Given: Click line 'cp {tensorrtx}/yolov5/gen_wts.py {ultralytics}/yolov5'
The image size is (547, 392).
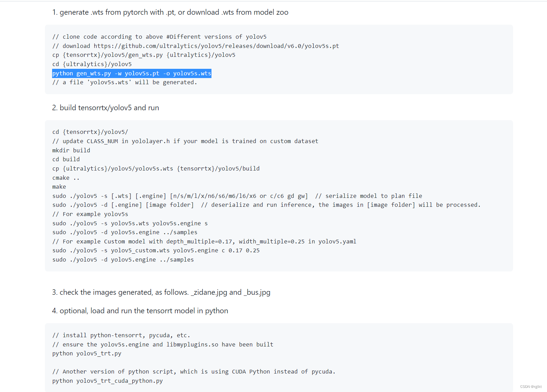Looking at the screenshot, I should tap(144, 55).
